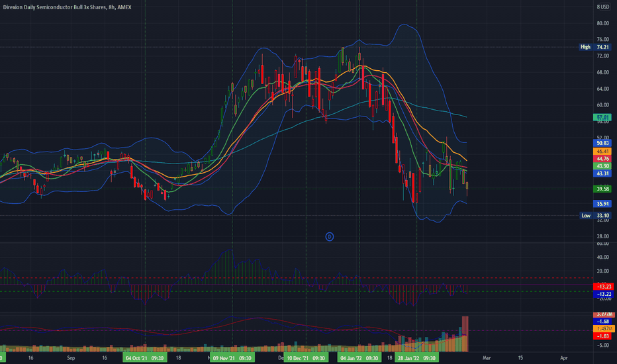617x364 pixels.
Task: Click the red -1.83 indicator value label
Action: tap(603, 336)
